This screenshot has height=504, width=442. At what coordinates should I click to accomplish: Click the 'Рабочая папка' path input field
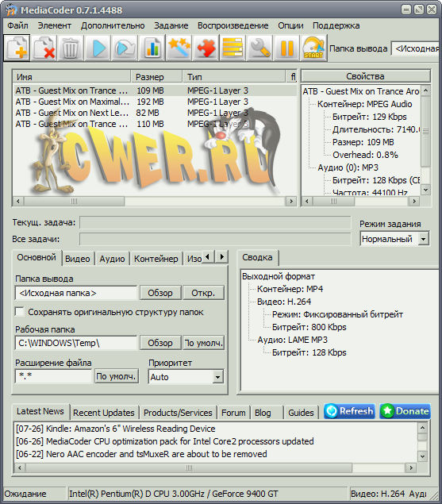coord(76,343)
